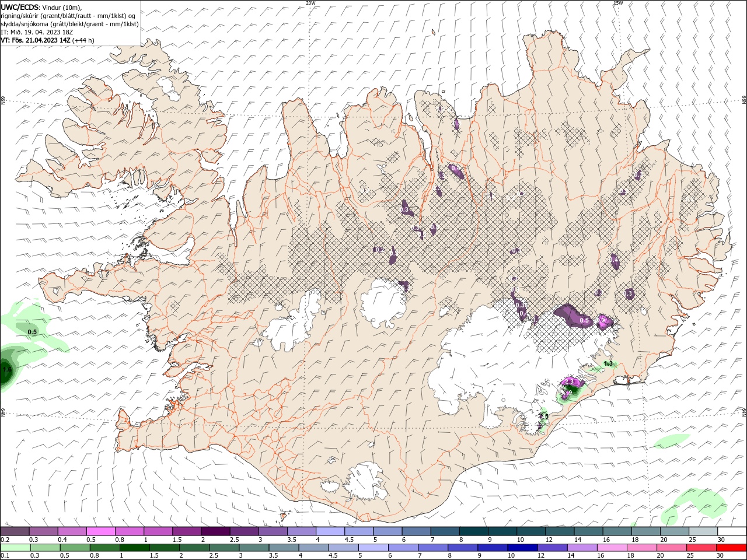
Task: Click the '1.3' rain value near the southeast coast
Action: 608,363
